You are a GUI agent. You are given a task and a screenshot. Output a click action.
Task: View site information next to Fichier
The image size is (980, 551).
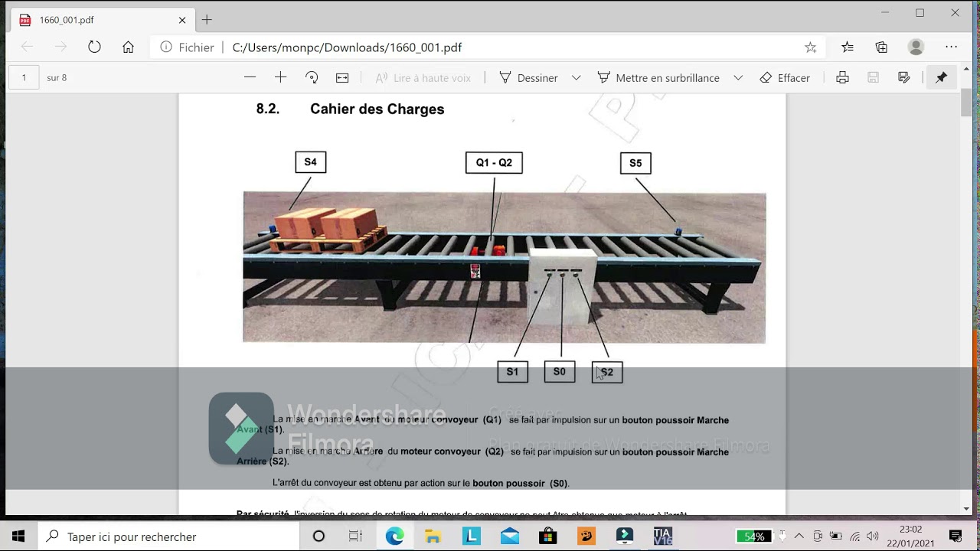click(x=165, y=47)
